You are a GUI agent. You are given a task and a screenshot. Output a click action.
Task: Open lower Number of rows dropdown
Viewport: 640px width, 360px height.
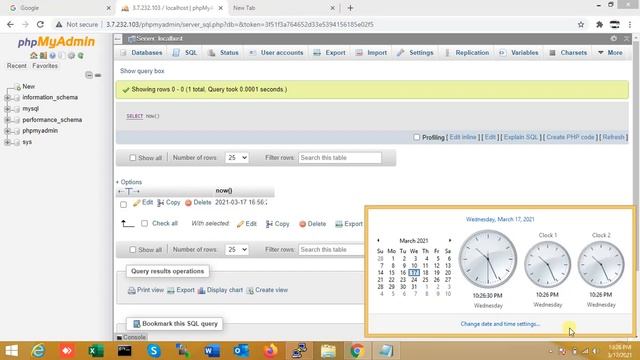(x=236, y=249)
